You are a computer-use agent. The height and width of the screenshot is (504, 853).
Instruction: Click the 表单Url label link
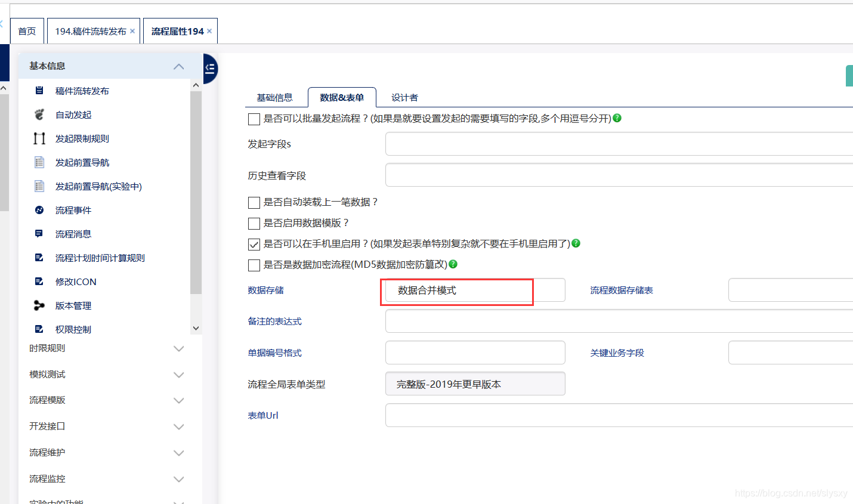pyautogui.click(x=263, y=415)
